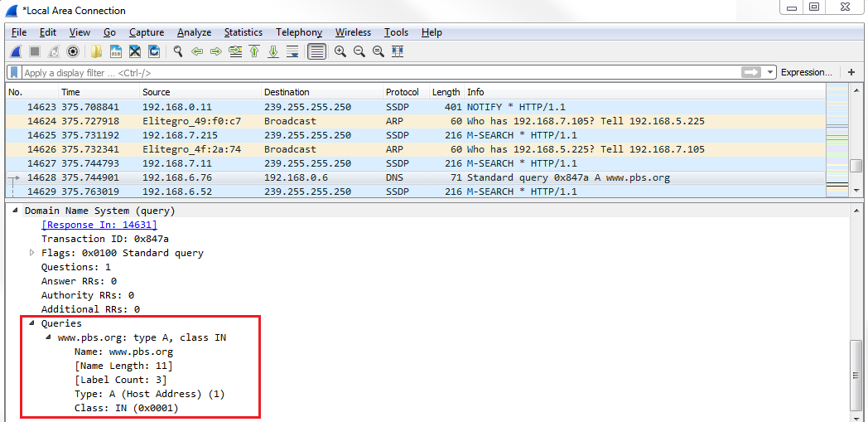Screen dimensions: 868x422
Task: Expand the Flags: 0x0100 Standard query row
Action: pos(31,253)
